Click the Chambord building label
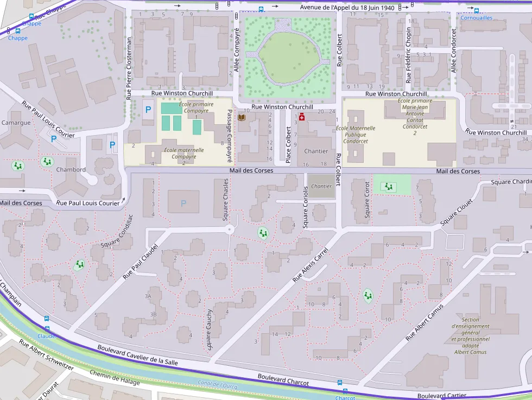 [x=71, y=169]
